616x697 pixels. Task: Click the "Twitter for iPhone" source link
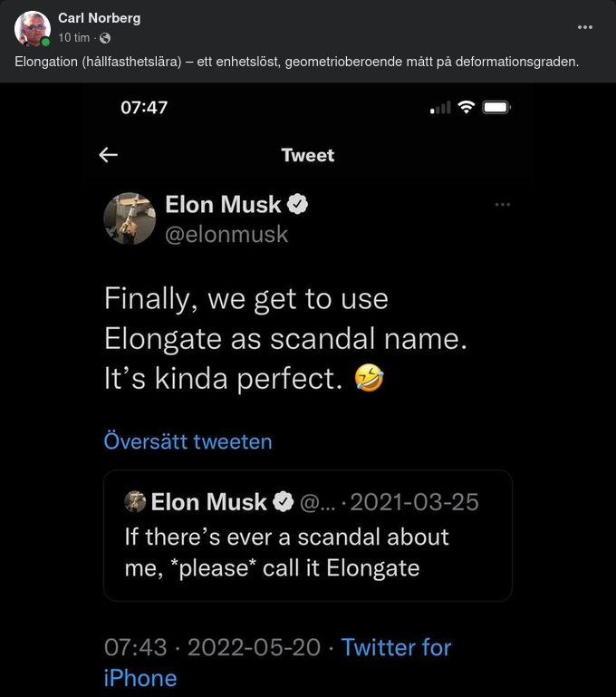pos(396,648)
